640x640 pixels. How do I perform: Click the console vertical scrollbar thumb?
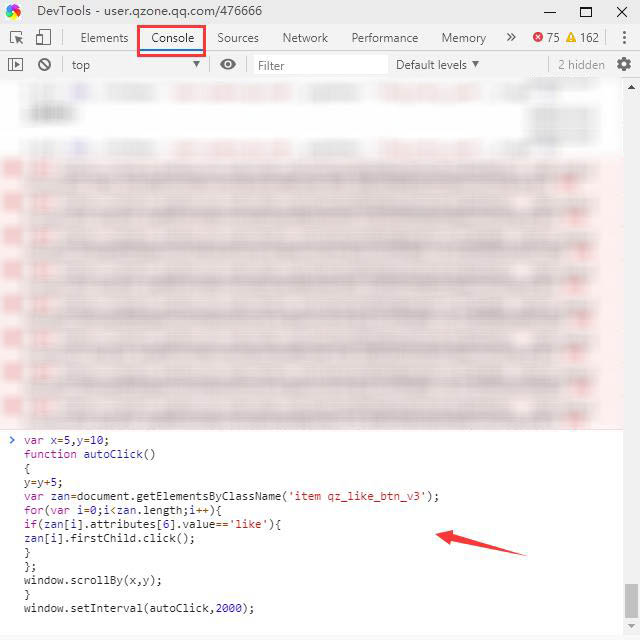coord(630,601)
